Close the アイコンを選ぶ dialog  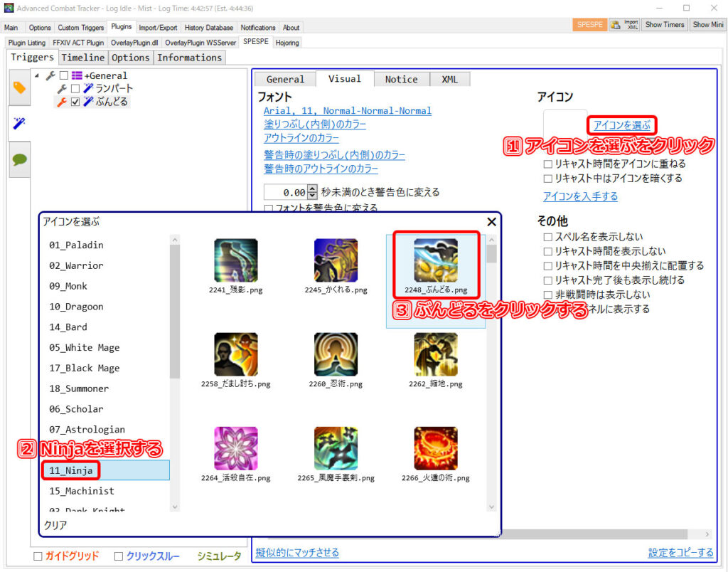pyautogui.click(x=491, y=222)
